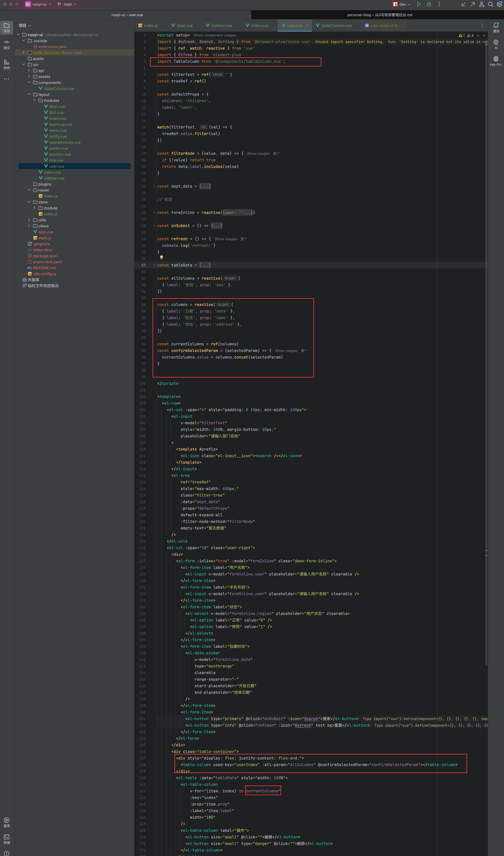
Task: Open vite.config.js in the project tree
Action: [44, 274]
